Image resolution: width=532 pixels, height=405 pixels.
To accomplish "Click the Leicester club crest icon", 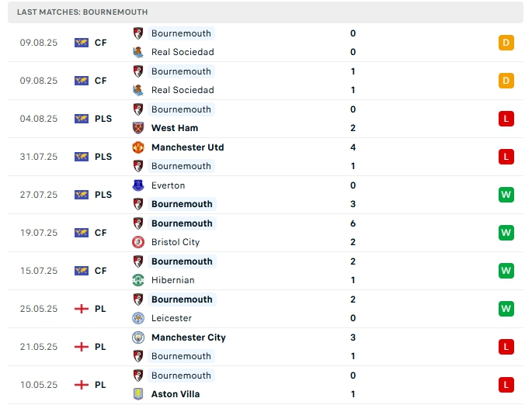I will [x=138, y=318].
